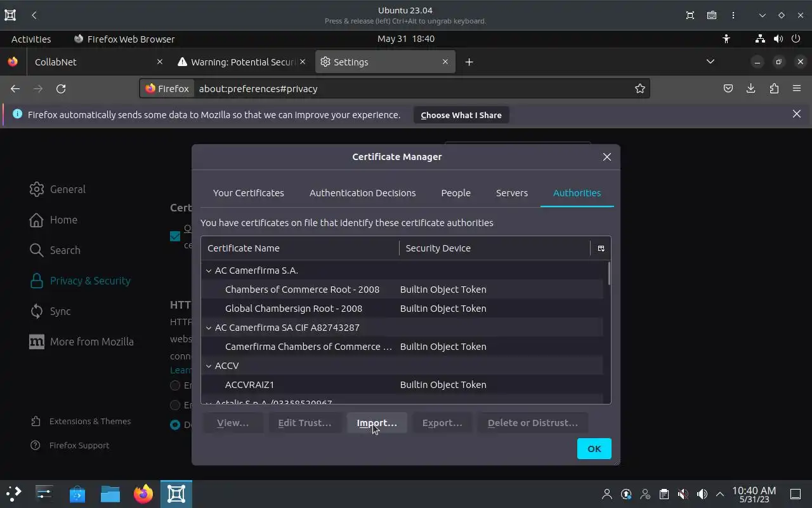Viewport: 812px width, 508px height.
Task: Go back with the viewer's left chevron
Action: [x=34, y=15]
